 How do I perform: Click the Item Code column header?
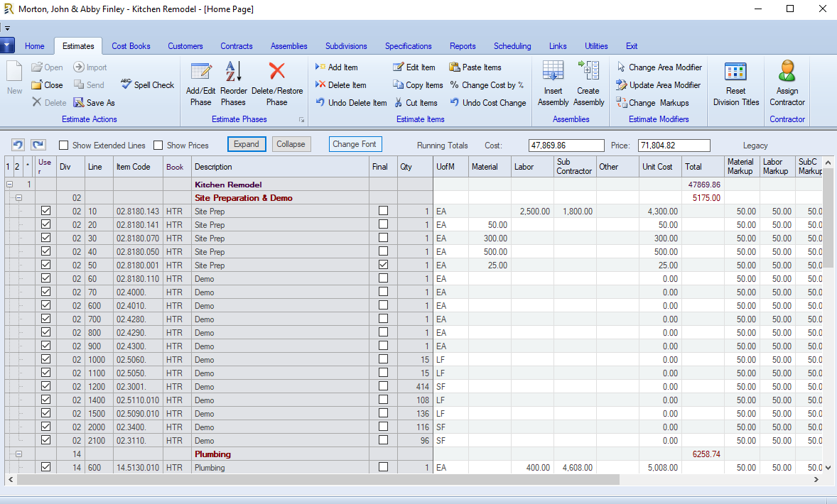tap(138, 166)
